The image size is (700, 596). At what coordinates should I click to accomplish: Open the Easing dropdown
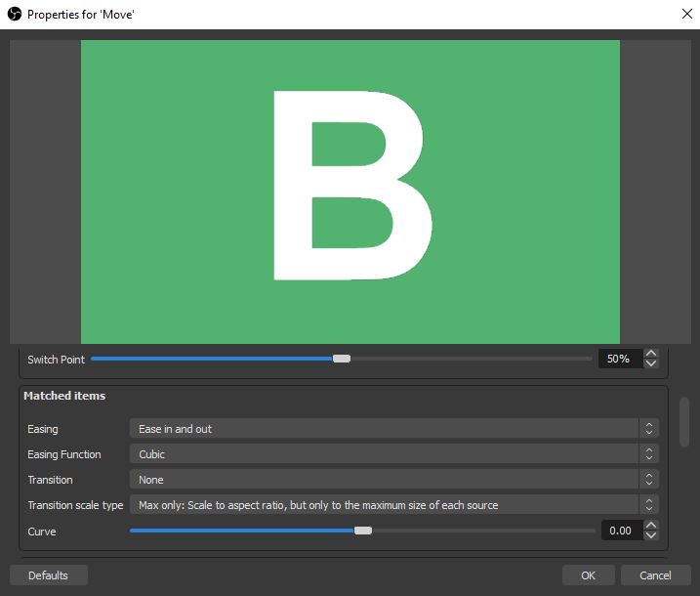pyautogui.click(x=393, y=429)
